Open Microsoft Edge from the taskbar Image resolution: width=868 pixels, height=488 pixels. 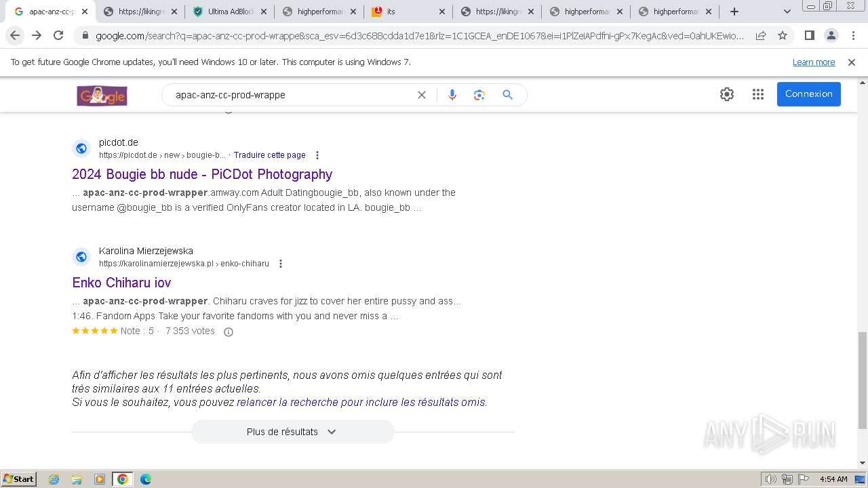pos(145,479)
